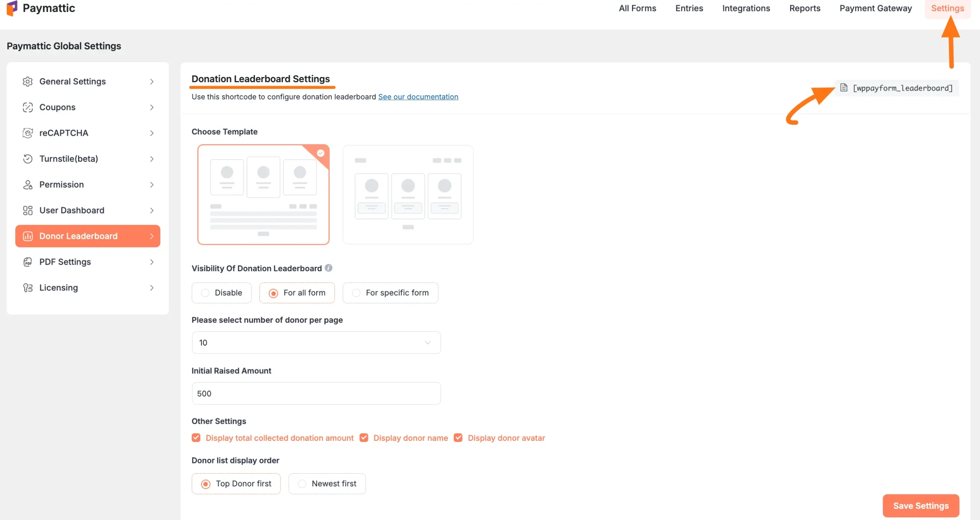Navigate to the Payment Gateway tab
The width and height of the screenshot is (980, 520).
coord(875,8)
